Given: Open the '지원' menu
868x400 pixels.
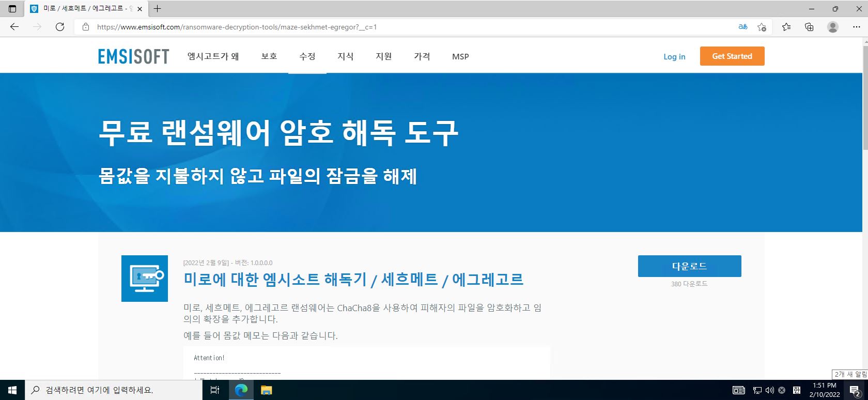Looking at the screenshot, I should [384, 56].
